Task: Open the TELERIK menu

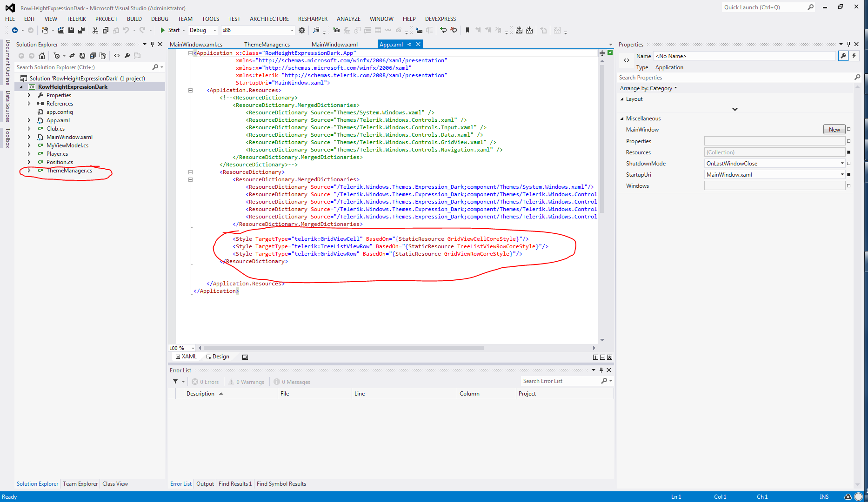Action: 76,19
